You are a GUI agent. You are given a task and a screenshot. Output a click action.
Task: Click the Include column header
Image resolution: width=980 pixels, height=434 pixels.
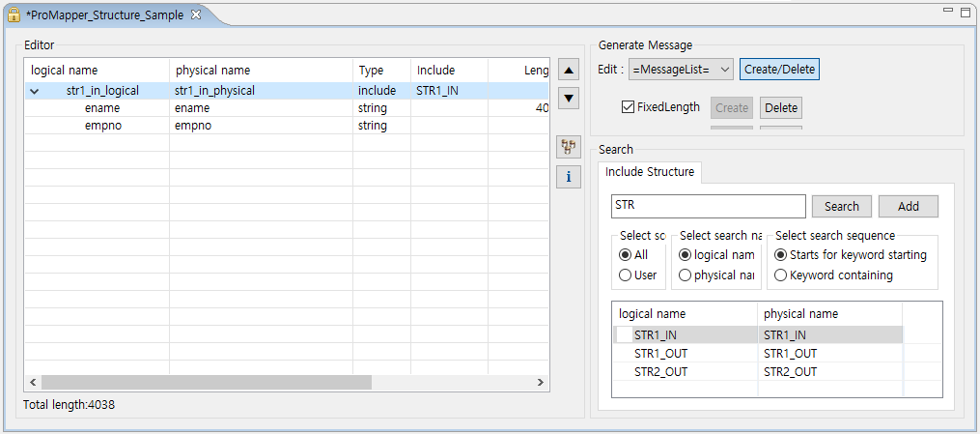tap(449, 71)
